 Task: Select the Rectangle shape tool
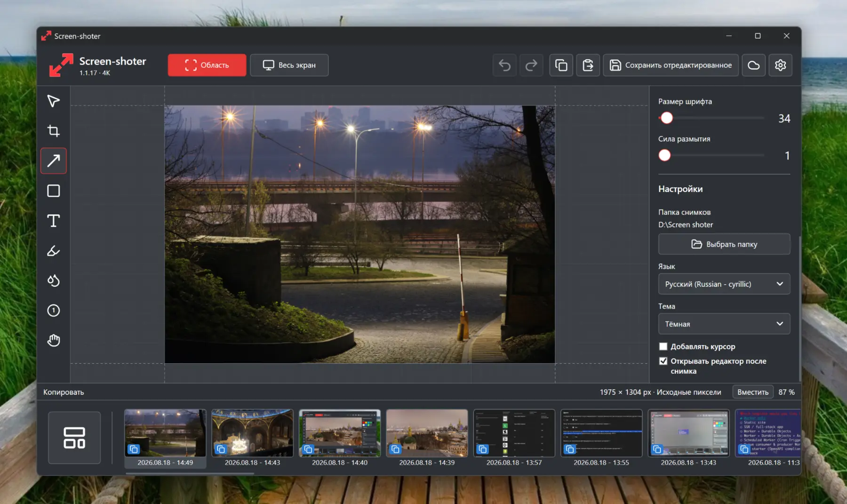[53, 191]
